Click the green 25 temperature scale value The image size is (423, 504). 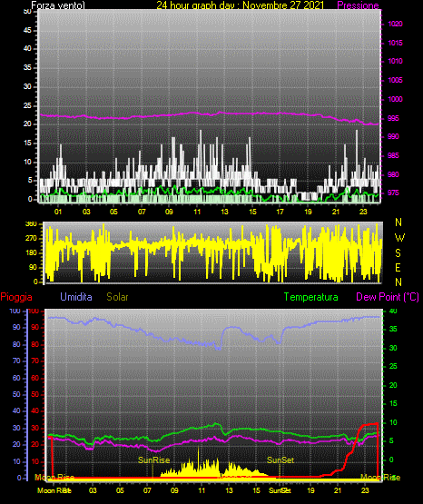point(393,366)
